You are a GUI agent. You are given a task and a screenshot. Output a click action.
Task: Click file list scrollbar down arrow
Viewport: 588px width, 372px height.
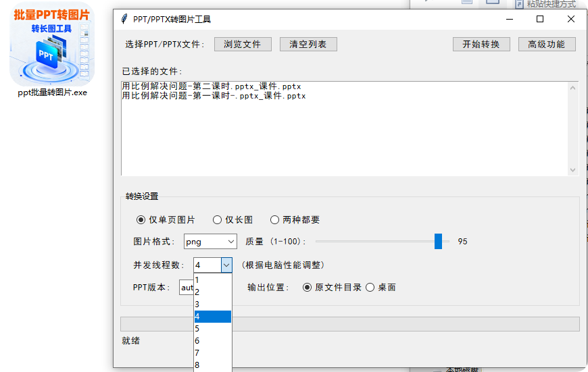pyautogui.click(x=573, y=170)
